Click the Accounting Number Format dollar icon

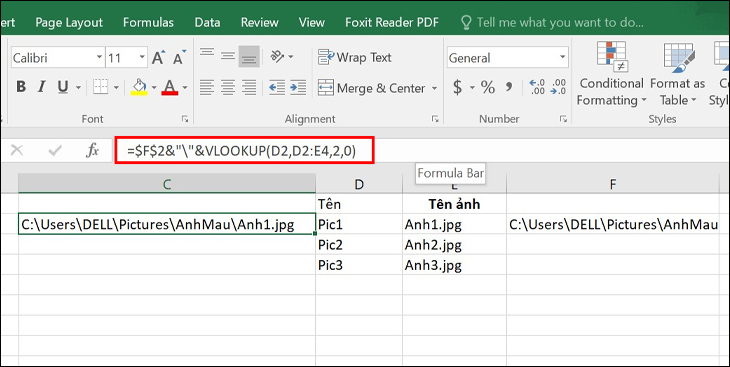click(458, 87)
